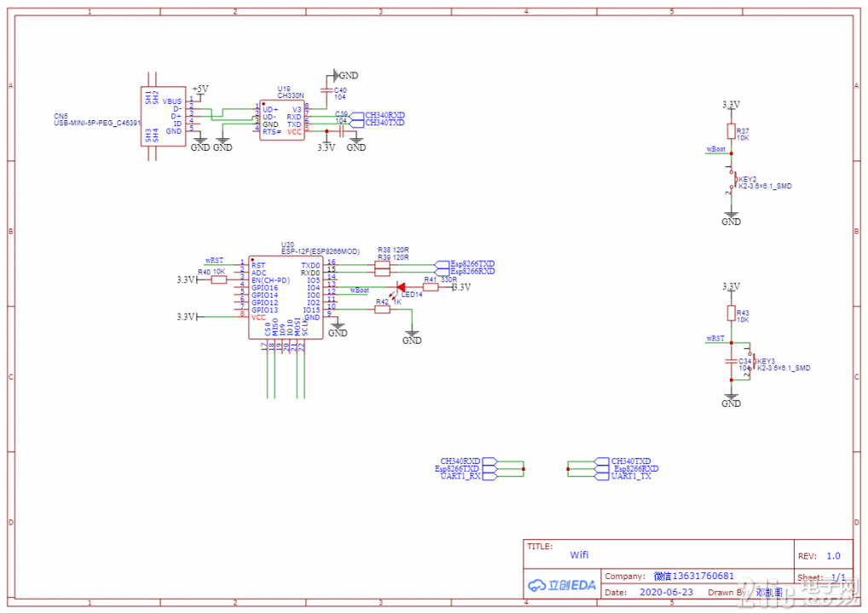
Task: Select CH340RXD net port beside U19
Action: [378, 115]
